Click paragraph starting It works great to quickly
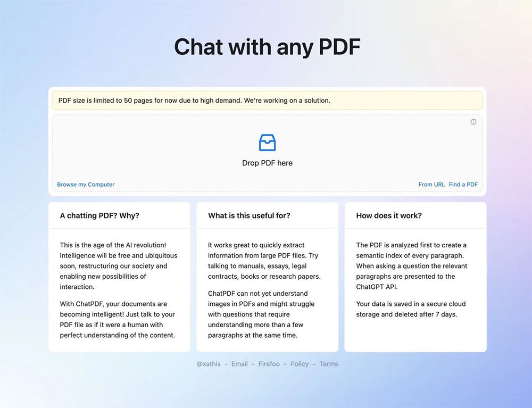 click(264, 261)
